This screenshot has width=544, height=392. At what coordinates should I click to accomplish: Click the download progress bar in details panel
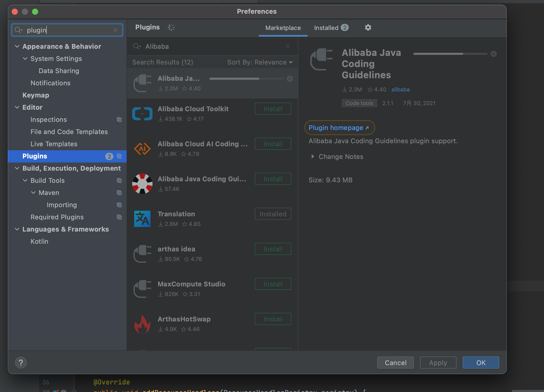(x=450, y=54)
